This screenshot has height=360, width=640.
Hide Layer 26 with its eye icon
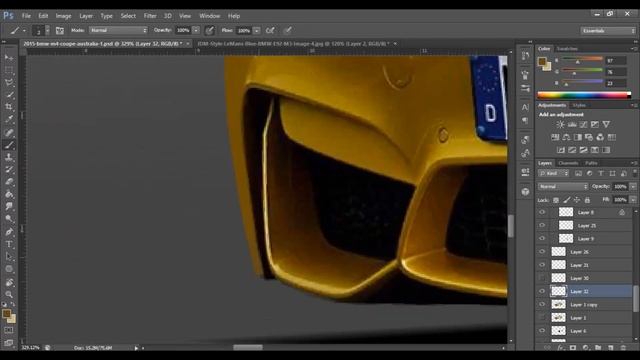click(x=542, y=252)
